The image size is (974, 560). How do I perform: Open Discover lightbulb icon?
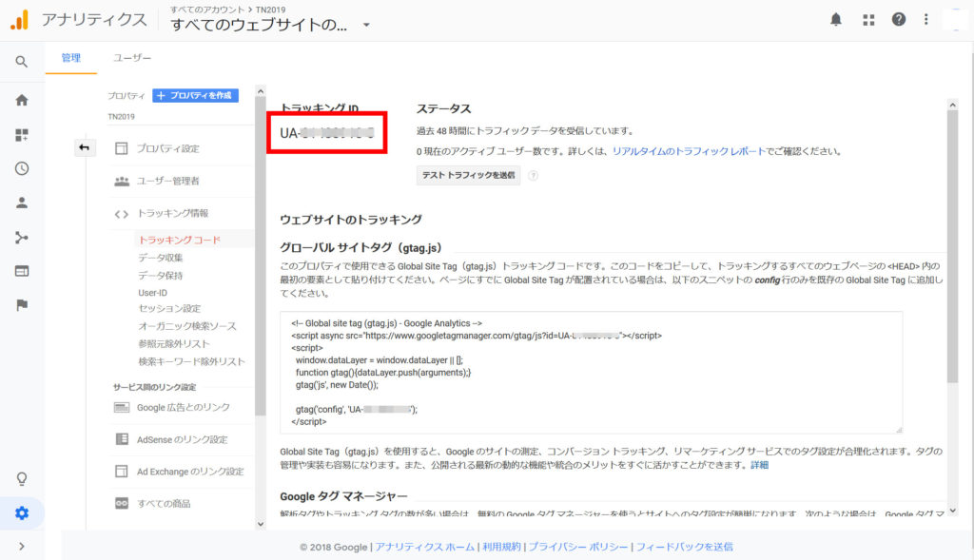pyautogui.click(x=22, y=478)
